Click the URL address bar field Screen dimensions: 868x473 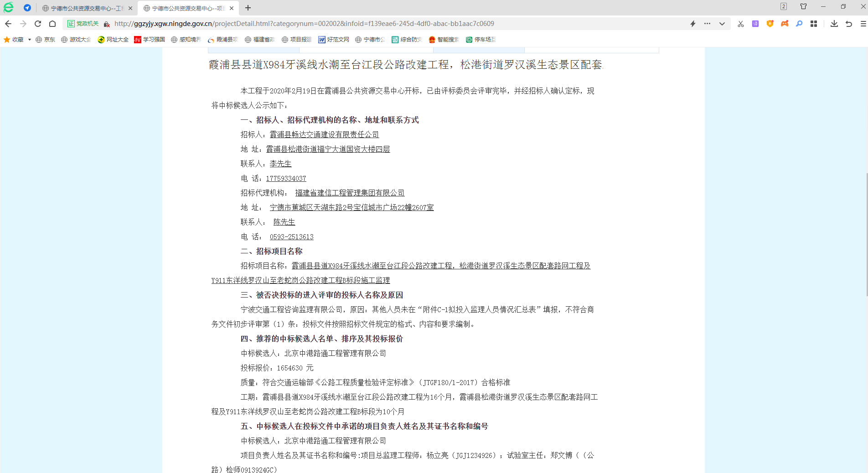(x=396, y=24)
